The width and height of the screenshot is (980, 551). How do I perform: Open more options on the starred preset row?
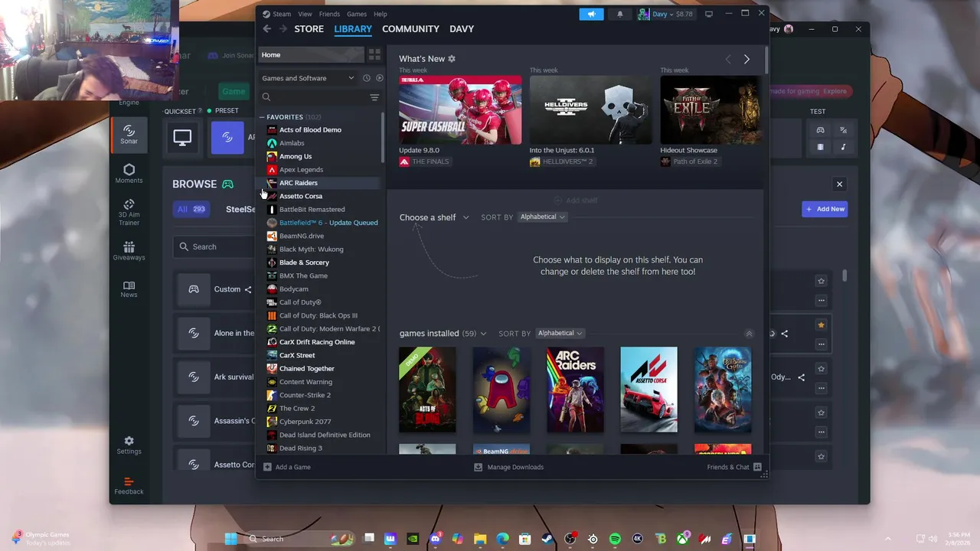coord(821,344)
